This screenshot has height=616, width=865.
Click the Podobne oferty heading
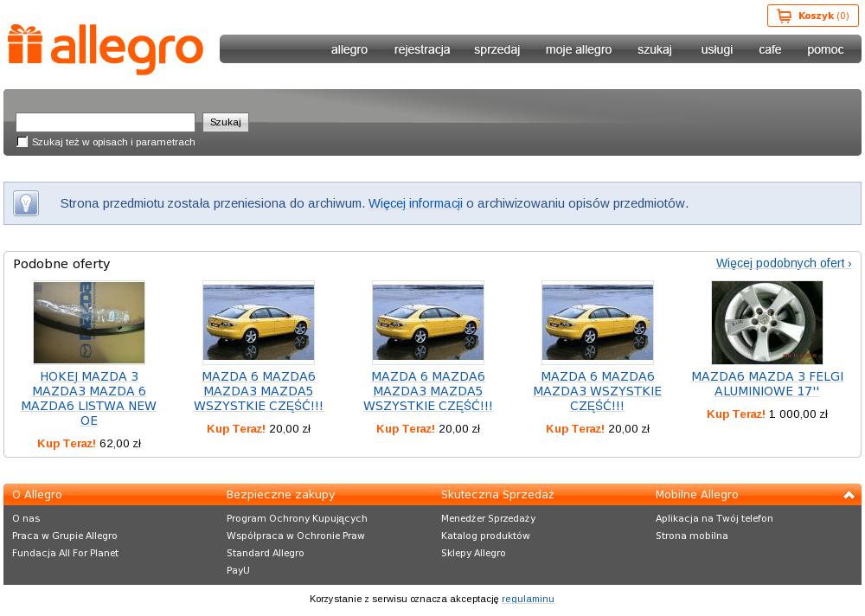[x=61, y=264]
